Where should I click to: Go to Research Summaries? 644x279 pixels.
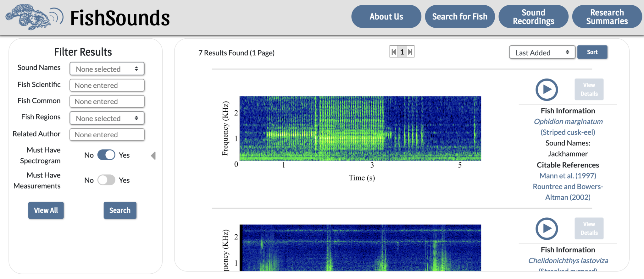(607, 17)
